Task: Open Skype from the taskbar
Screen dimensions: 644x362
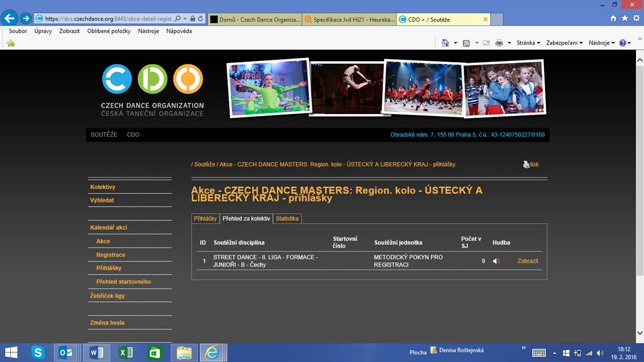Action: 38,353
